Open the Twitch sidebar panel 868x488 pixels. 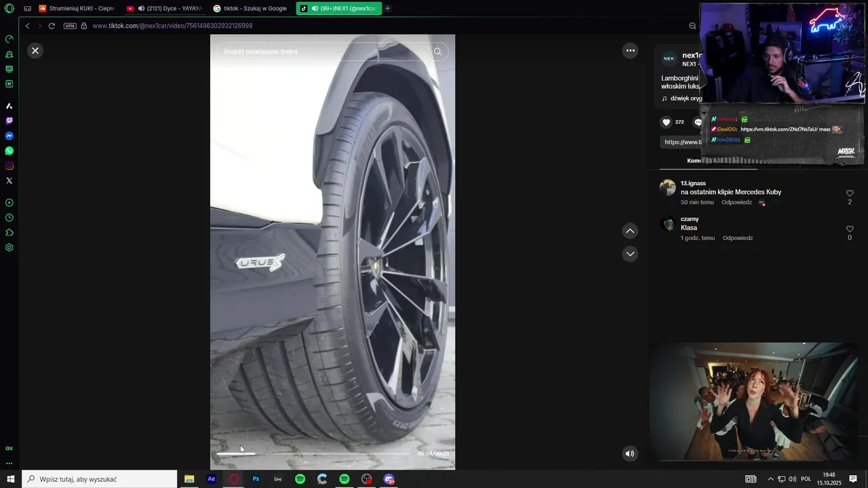point(9,121)
